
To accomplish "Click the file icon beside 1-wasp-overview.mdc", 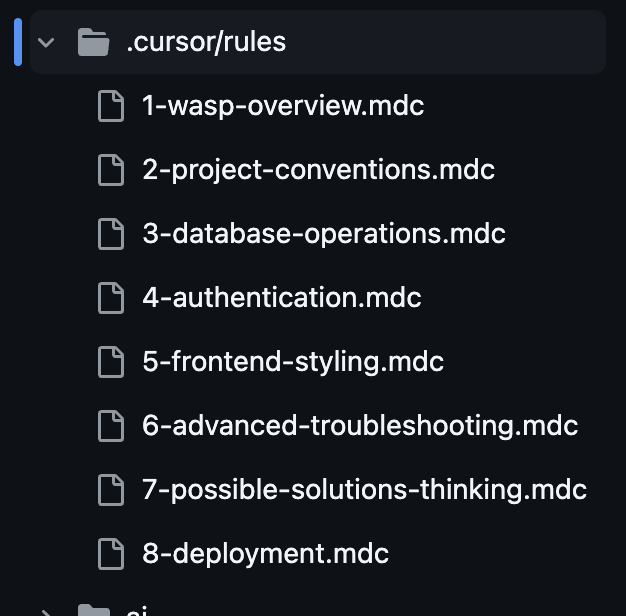I will click(111, 106).
